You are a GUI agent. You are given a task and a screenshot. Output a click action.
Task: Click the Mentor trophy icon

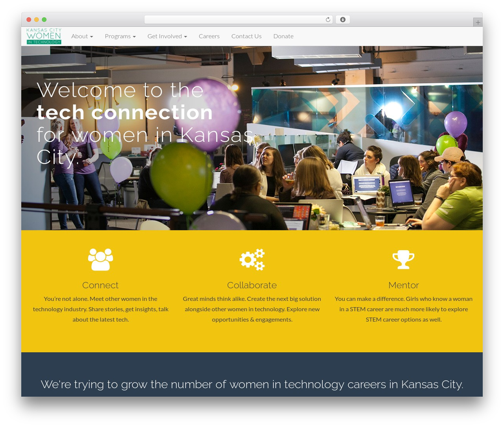click(404, 260)
